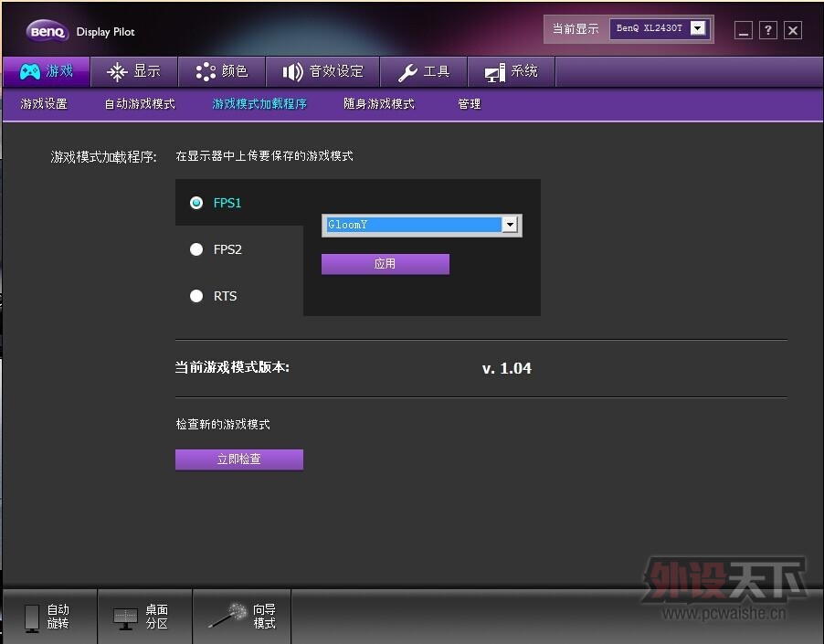Click the 立即检查 check now button

pyautogui.click(x=239, y=459)
